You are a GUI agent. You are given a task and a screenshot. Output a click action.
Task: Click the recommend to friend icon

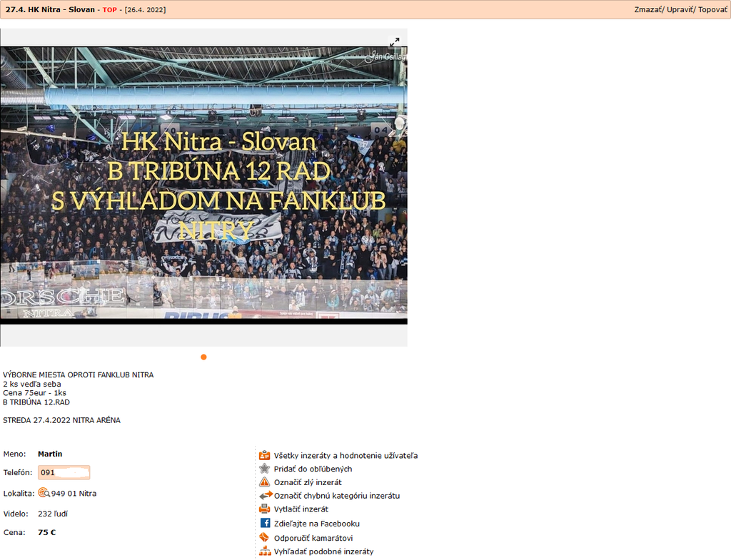(264, 538)
